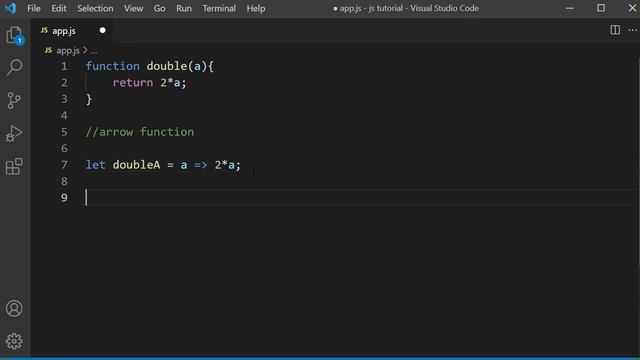
Task: Click the 'doubleA' variable name on line 7
Action: (136, 165)
